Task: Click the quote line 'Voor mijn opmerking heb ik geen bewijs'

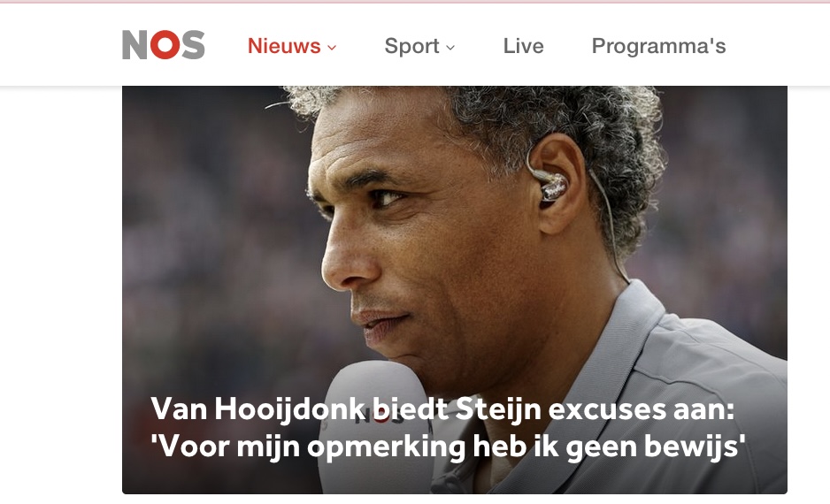Action: (448, 447)
